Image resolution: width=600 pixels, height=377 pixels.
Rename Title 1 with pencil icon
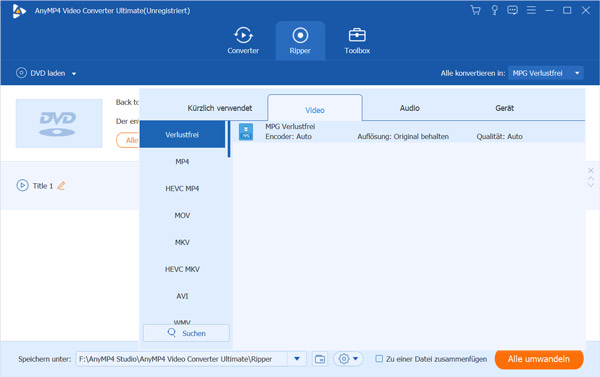61,186
